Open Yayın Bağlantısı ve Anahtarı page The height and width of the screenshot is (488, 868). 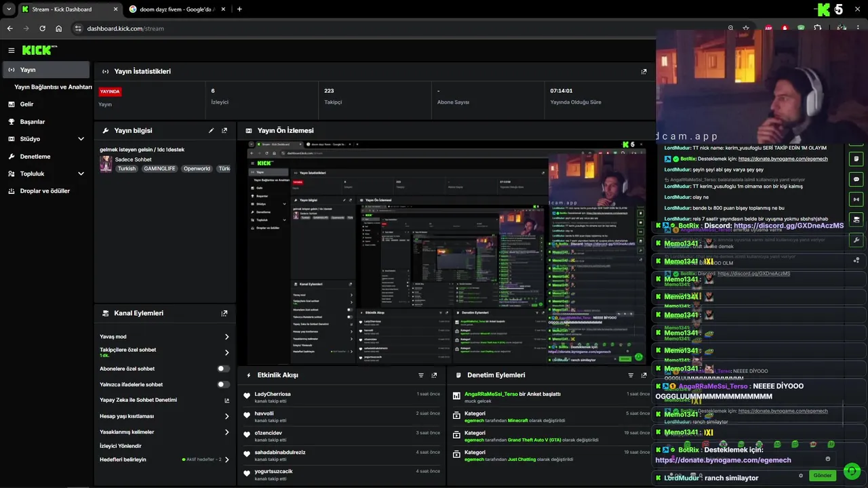53,87
